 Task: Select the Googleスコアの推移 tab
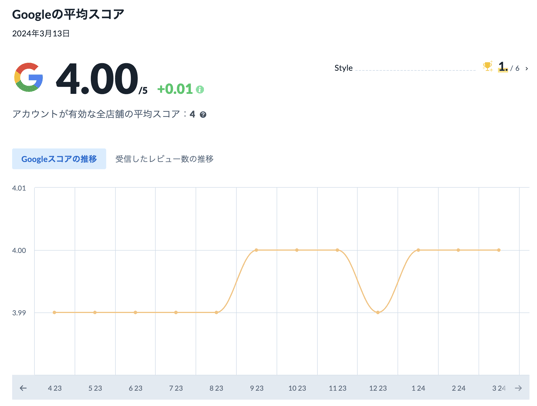[59, 159]
